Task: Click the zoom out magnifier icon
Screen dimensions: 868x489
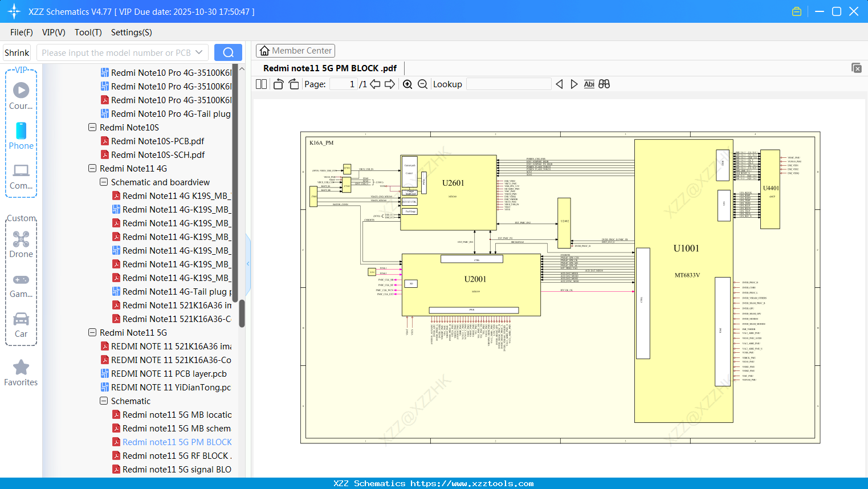Action: [x=422, y=84]
